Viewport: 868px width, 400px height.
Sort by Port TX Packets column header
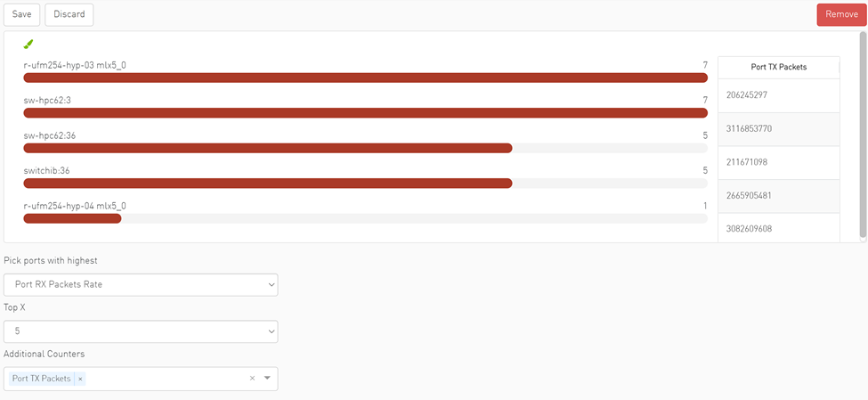pyautogui.click(x=778, y=67)
